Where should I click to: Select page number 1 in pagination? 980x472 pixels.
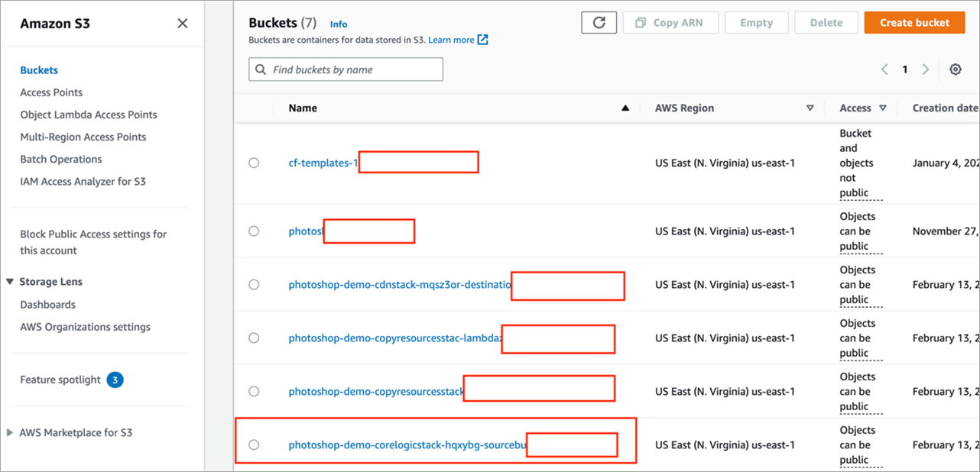[905, 70]
